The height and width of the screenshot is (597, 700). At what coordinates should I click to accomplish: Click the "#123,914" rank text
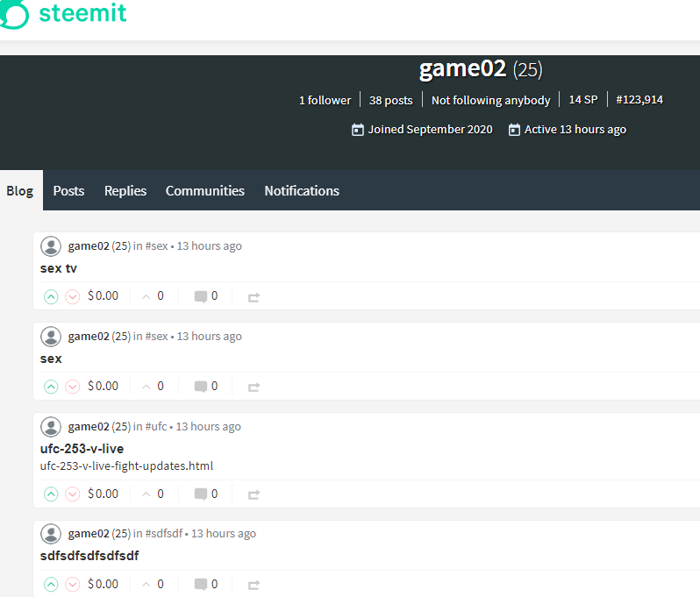[639, 100]
